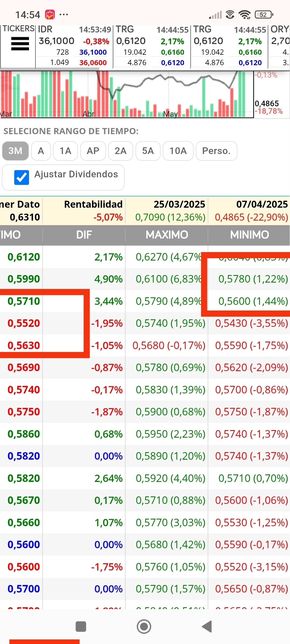
Task: Select the 5A time range
Action: click(148, 151)
